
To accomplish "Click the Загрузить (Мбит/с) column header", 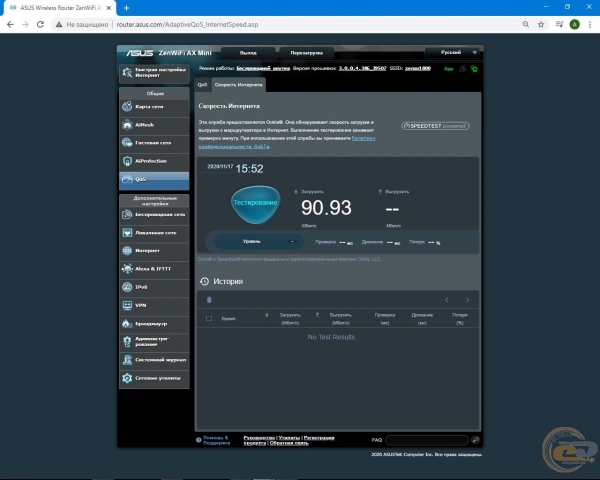I will pos(290,319).
